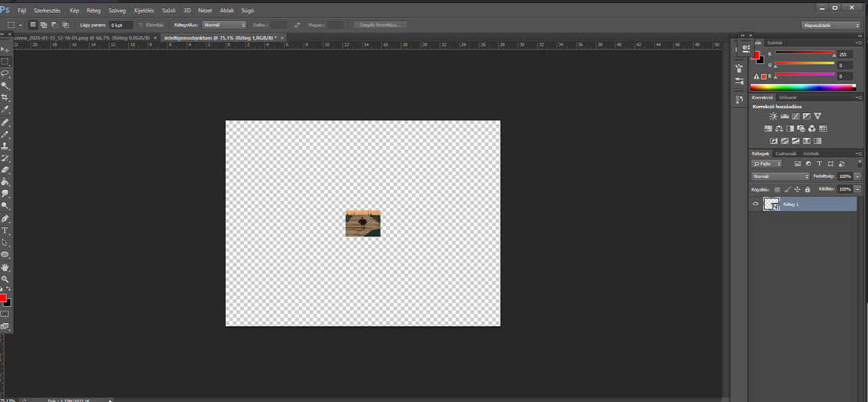868x402 pixels.
Task: Add a Channel Mixer adjustment
Action: (812, 128)
